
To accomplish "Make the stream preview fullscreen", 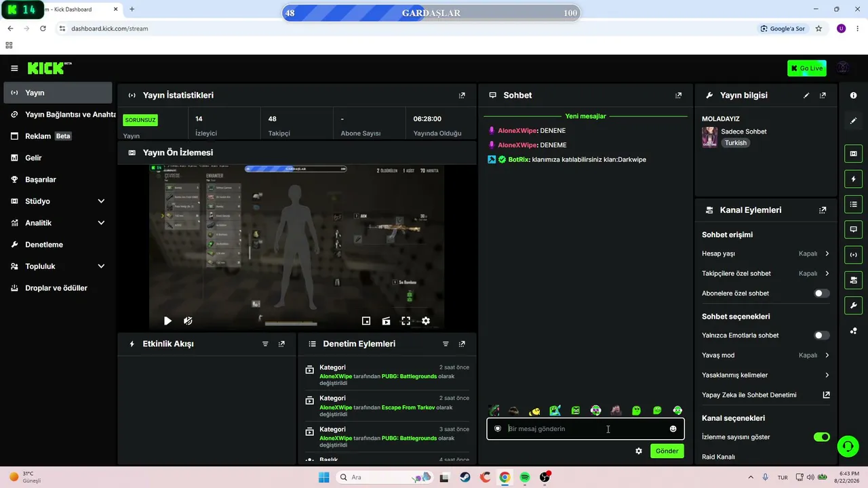I will (x=406, y=321).
